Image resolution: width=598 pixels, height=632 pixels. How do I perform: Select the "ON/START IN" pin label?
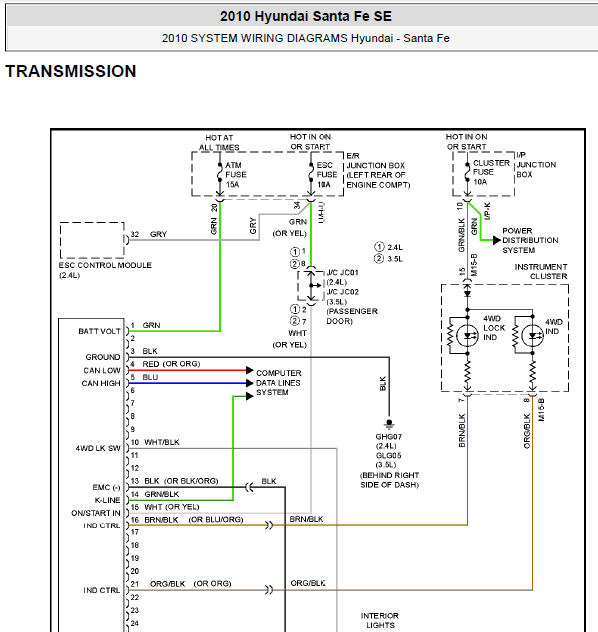[x=96, y=513]
